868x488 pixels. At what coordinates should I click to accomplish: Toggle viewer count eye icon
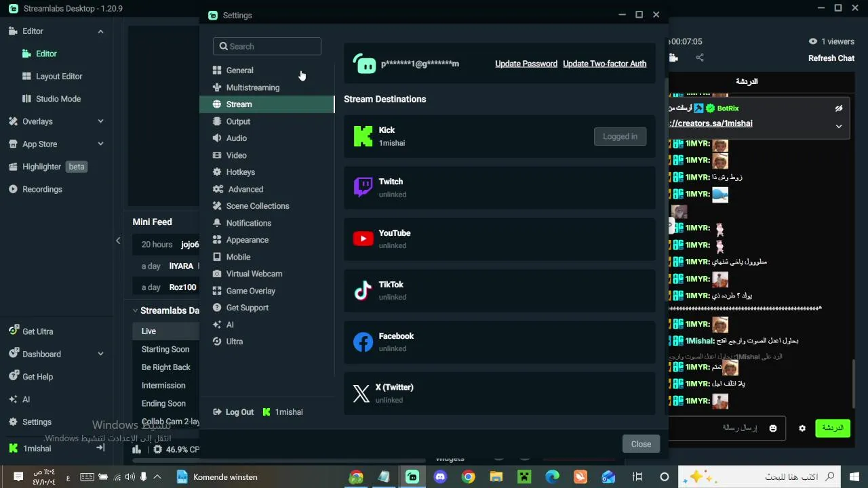(x=813, y=41)
